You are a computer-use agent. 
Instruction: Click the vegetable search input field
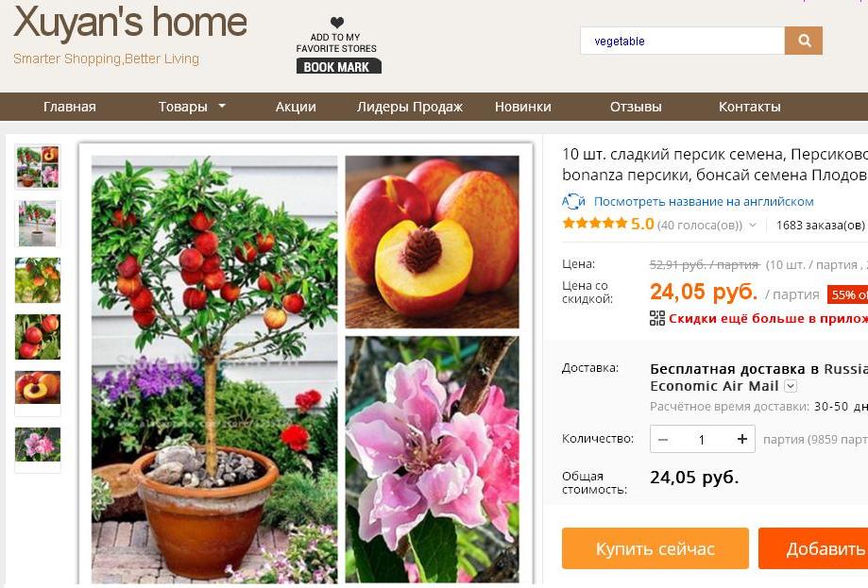[683, 41]
